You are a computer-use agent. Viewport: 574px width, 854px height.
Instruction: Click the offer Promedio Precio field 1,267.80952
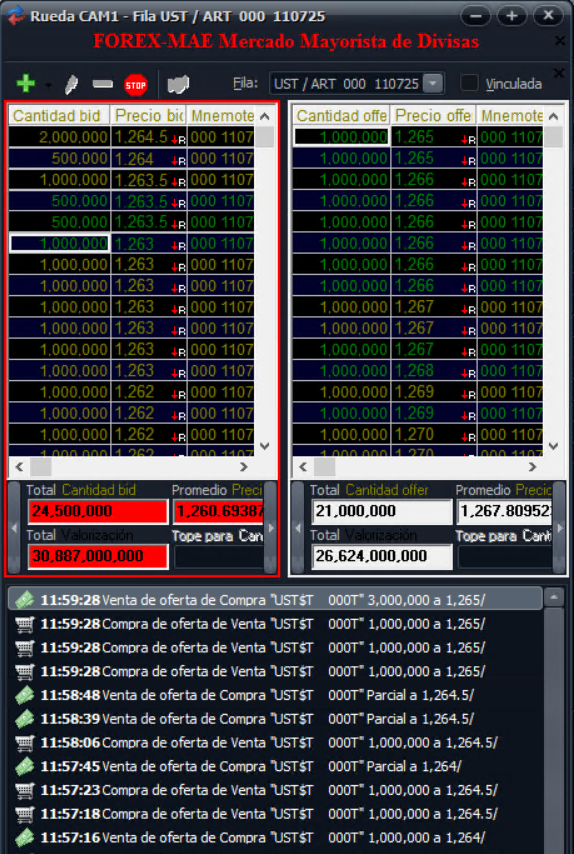504,511
